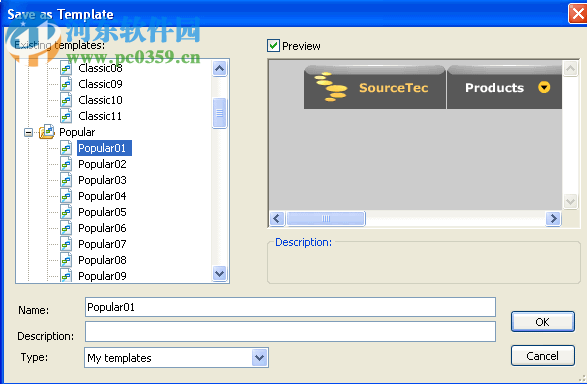The width and height of the screenshot is (587, 384).
Task: Close the Save as Template dialog
Action: (x=577, y=14)
